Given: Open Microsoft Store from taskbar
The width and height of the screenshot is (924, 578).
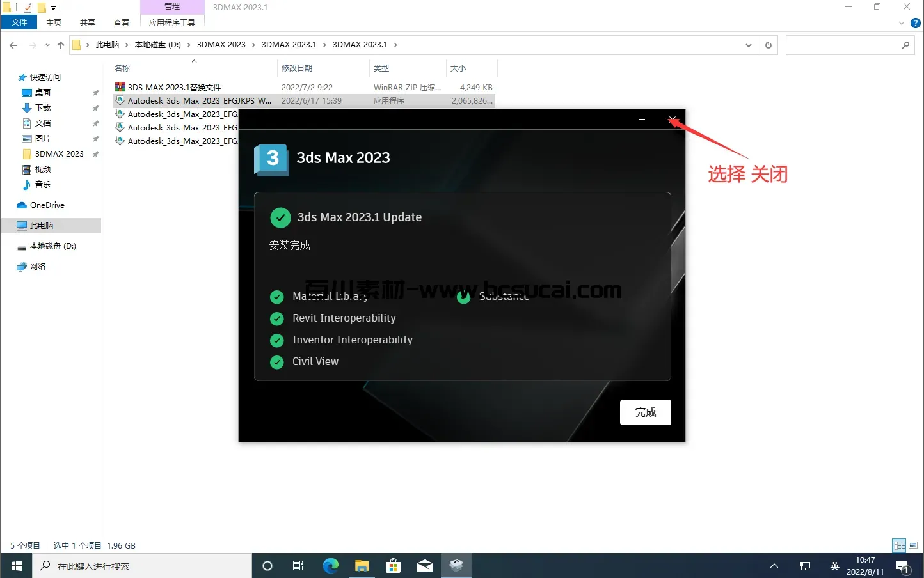Looking at the screenshot, I should click(393, 566).
